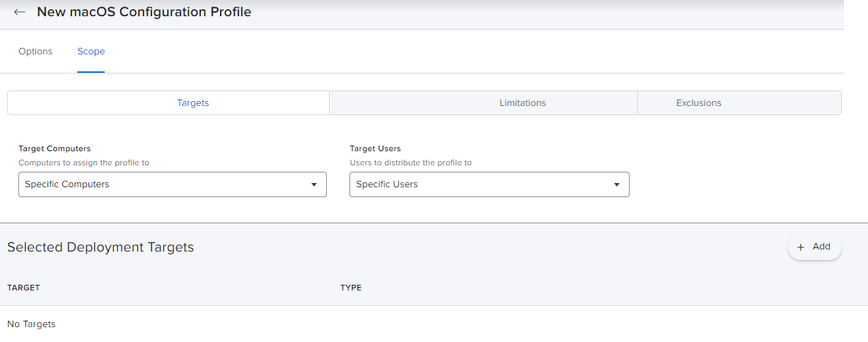
Task: Click the Target Computers dropdown arrow
Action: click(x=314, y=184)
